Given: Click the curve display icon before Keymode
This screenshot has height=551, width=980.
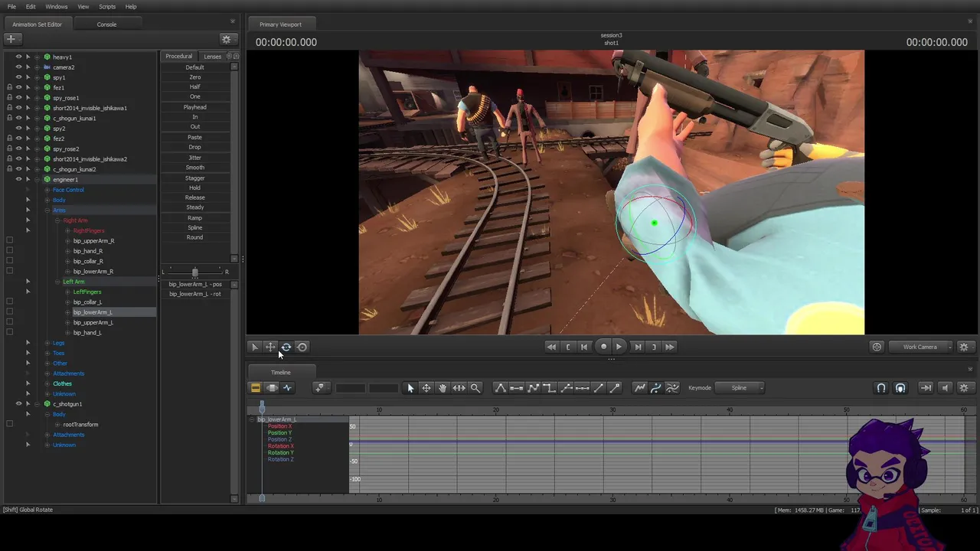Looking at the screenshot, I should coord(672,388).
